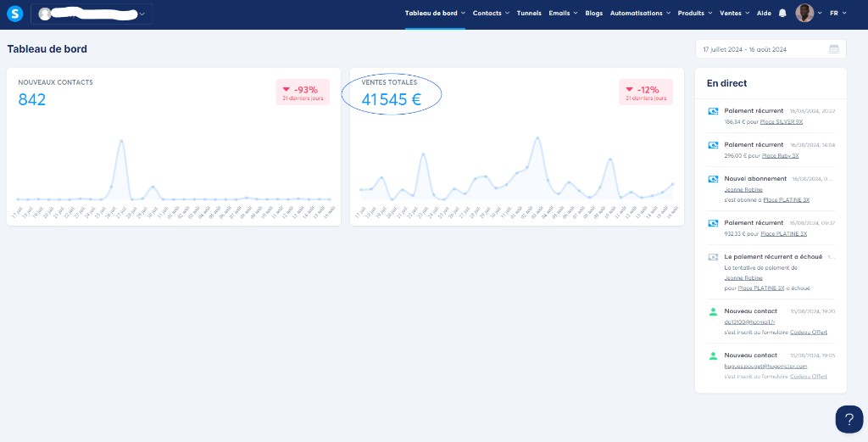868x442 pixels.
Task: Select Produits in the top navigation
Action: 691,14
